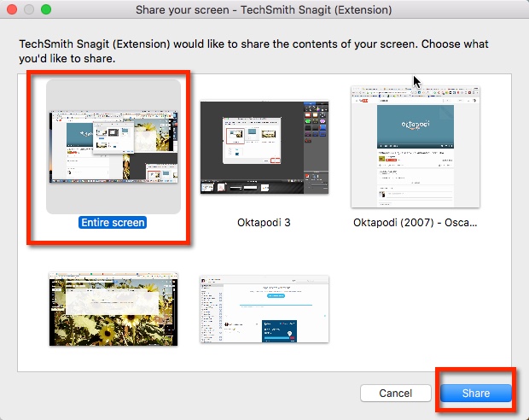Select the Oktapodi (2007) YouTube window thumbnail
Image resolution: width=529 pixels, height=420 pixels.
coord(416,147)
